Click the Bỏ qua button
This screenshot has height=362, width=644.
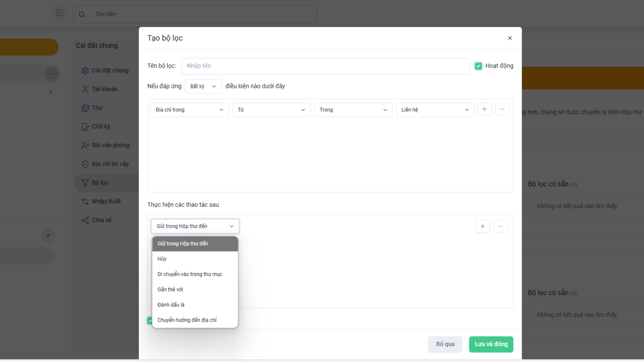pos(445,344)
